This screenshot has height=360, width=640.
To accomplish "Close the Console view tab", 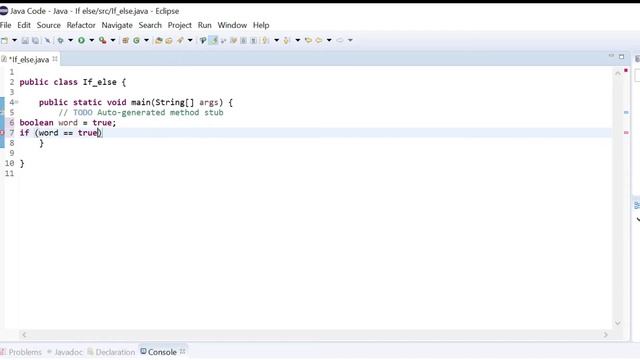I will 182,351.
